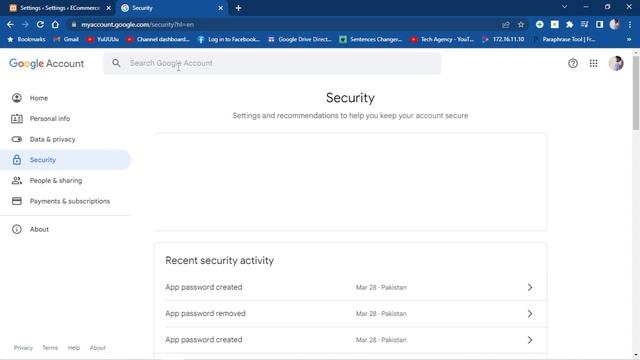Screen dimensions: 640x360
Task: Focus the Search Google Account field
Action: pos(272,63)
